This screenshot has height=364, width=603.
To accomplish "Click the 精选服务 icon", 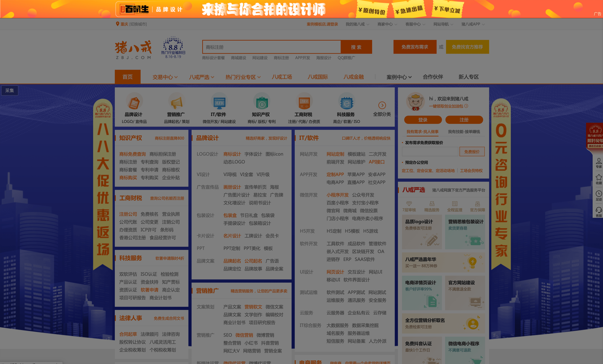I will [x=432, y=204].
